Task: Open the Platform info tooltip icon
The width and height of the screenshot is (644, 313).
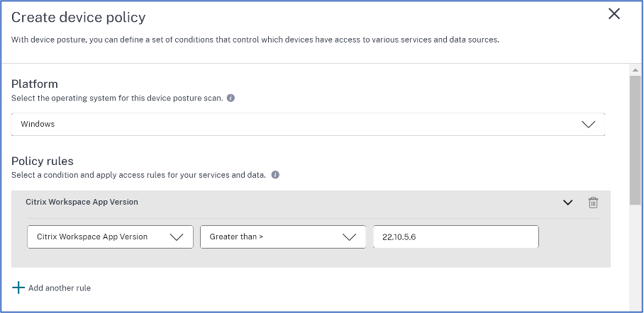Action: pos(231,98)
